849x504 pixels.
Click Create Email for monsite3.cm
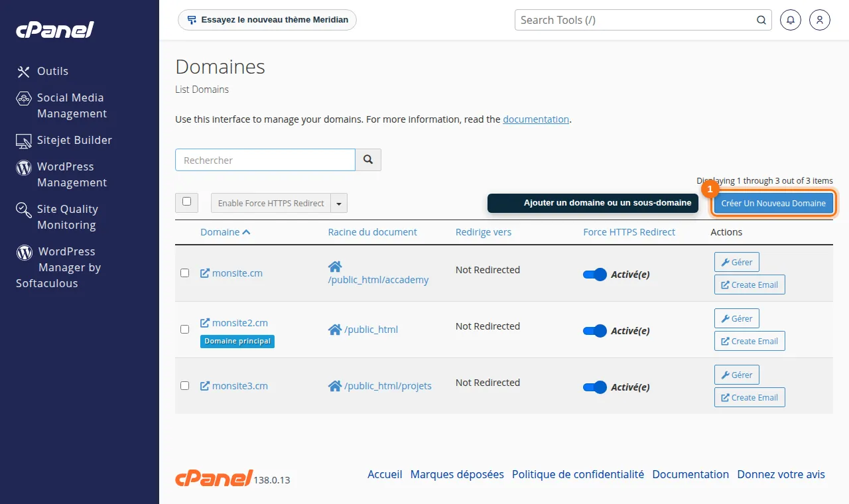tap(750, 397)
